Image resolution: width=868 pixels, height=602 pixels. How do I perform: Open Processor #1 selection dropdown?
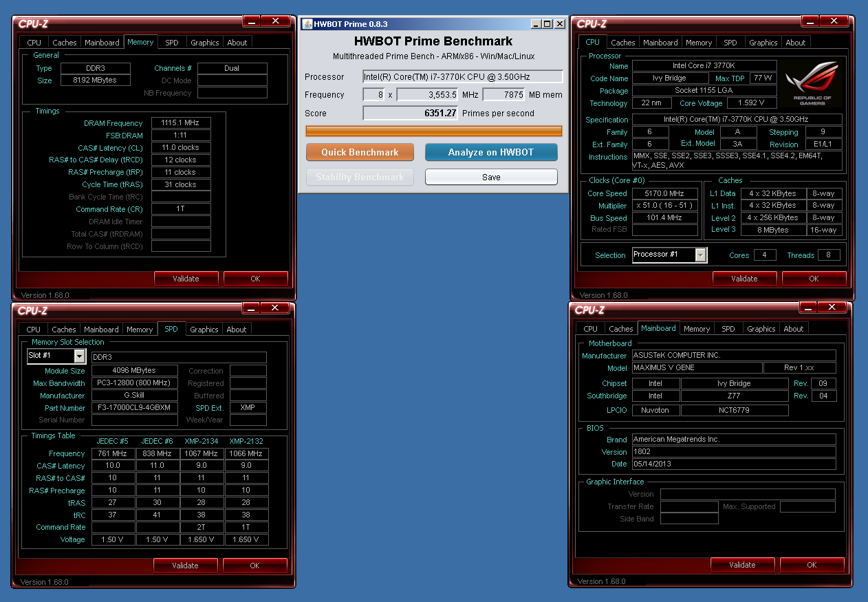[x=700, y=255]
